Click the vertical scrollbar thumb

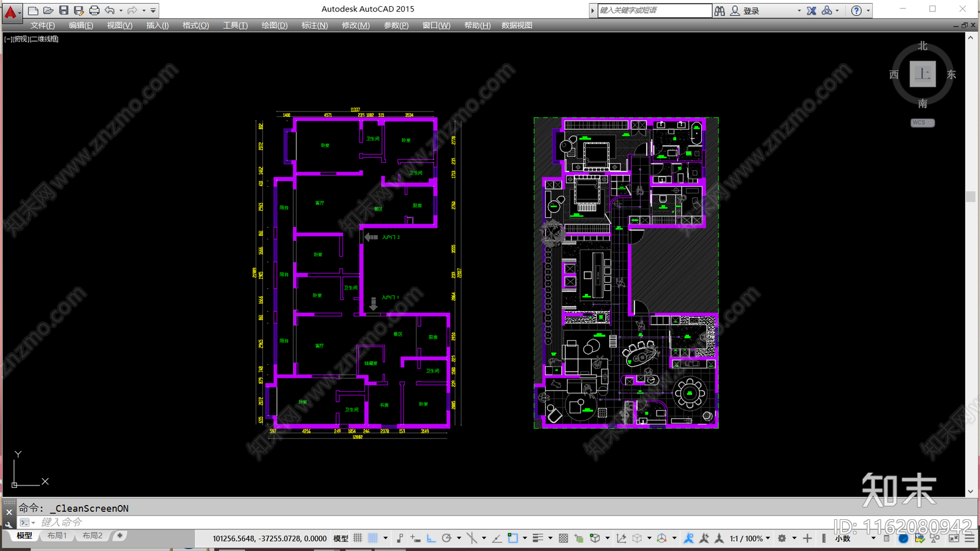[970, 197]
